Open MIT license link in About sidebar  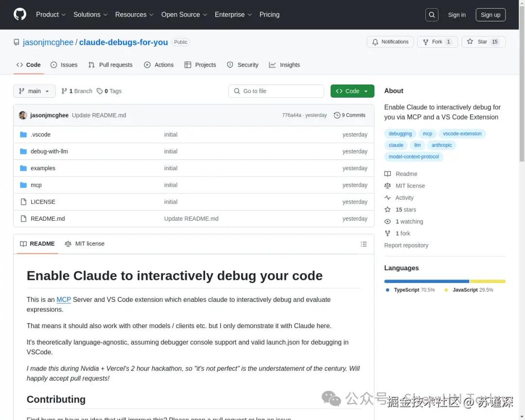[x=405, y=186]
